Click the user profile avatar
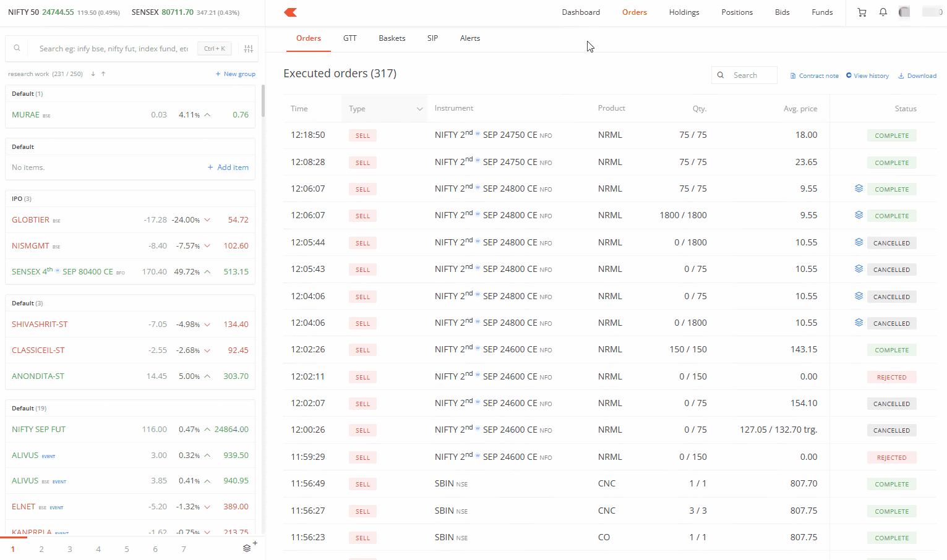This screenshot has width=947, height=560. [904, 12]
